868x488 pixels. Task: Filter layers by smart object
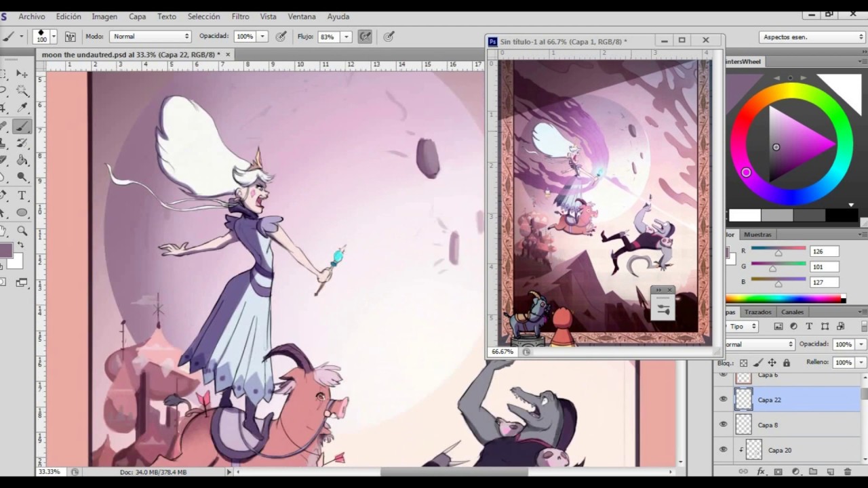click(840, 326)
